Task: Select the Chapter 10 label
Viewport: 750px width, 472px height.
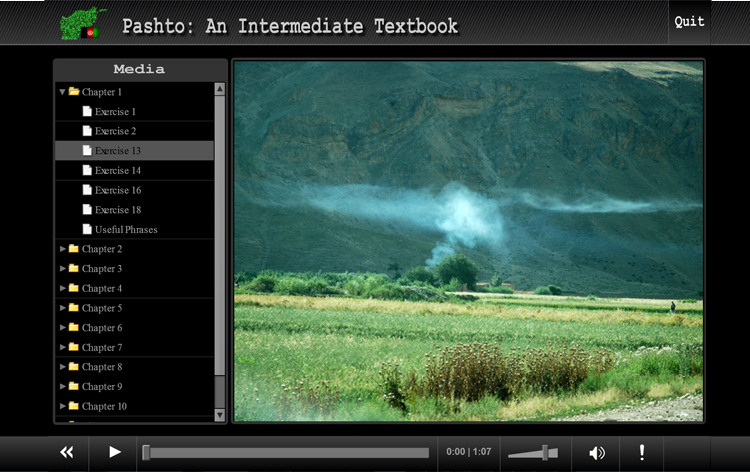Action: coord(104,406)
